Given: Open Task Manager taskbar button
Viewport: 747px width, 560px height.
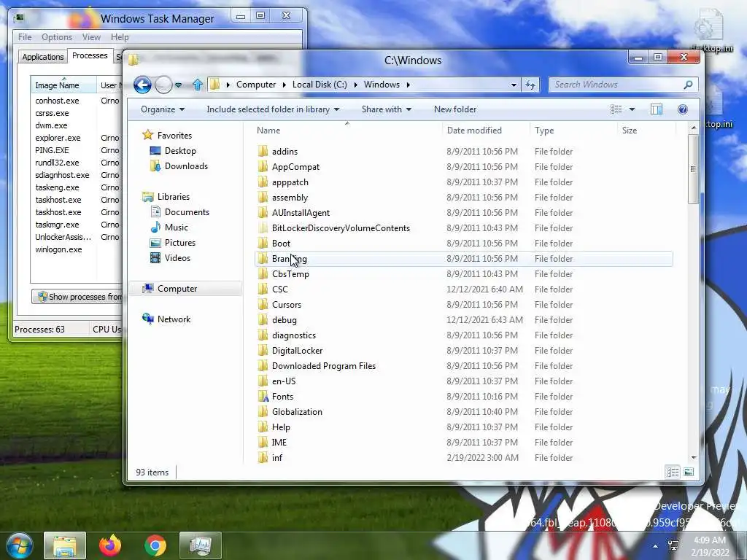Looking at the screenshot, I should tap(200, 545).
